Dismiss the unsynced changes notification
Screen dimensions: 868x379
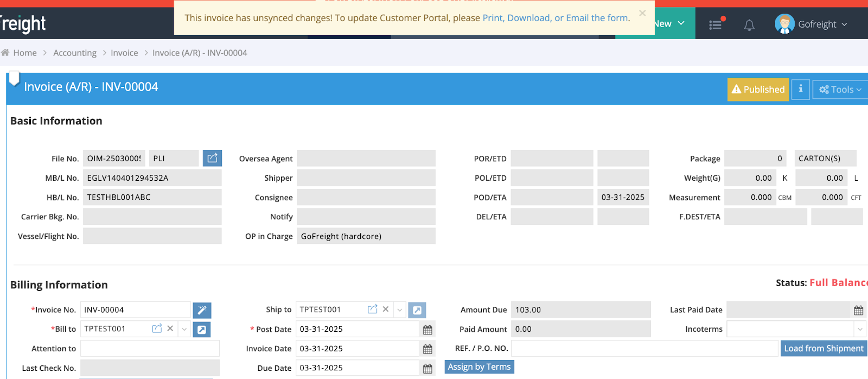(642, 14)
